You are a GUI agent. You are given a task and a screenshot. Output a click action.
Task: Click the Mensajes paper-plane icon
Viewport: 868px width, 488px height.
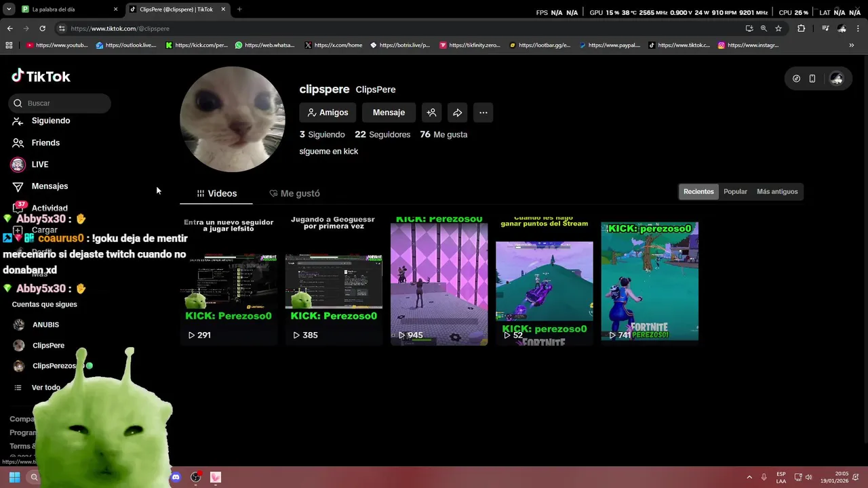(18, 186)
